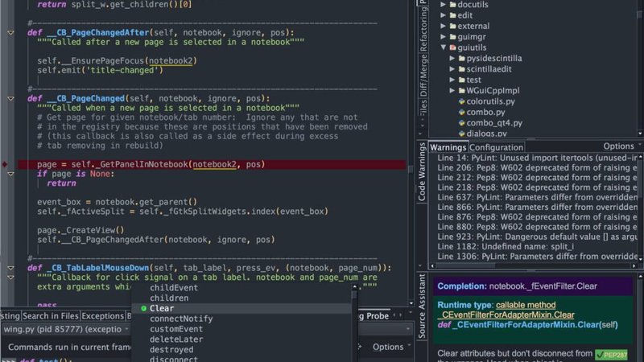The height and width of the screenshot is (362, 644).
Task: Click the WGuiCppImpl folder icon
Action: [x=463, y=91]
